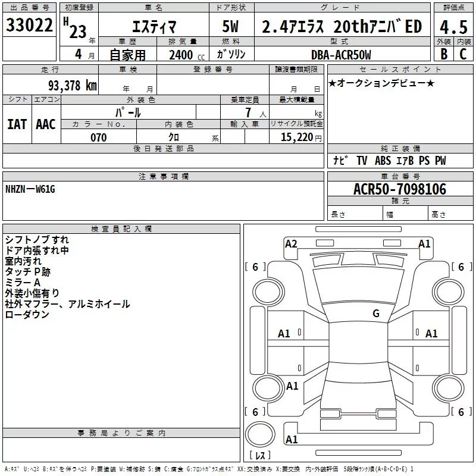The image size is (476, 476).
Task: Click the 注意事項欄 section header
Action: tap(163, 176)
